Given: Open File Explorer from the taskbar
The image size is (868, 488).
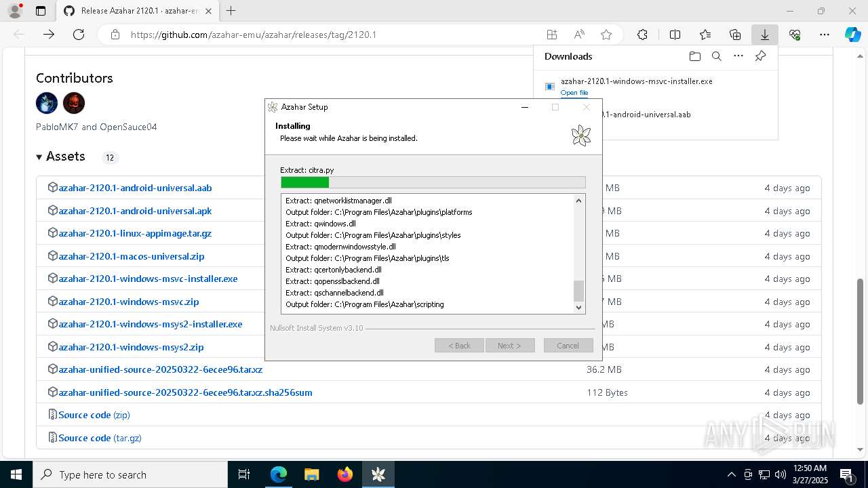Looking at the screenshot, I should pos(311,474).
